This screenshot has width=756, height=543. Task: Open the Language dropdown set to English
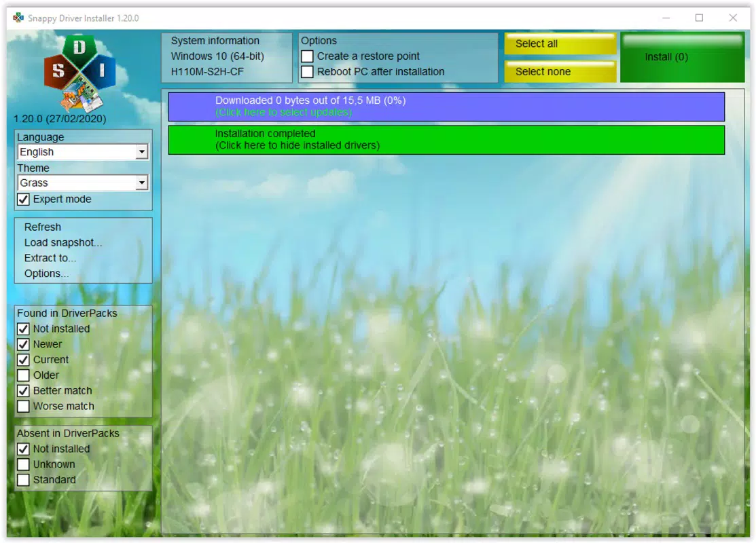(x=82, y=152)
